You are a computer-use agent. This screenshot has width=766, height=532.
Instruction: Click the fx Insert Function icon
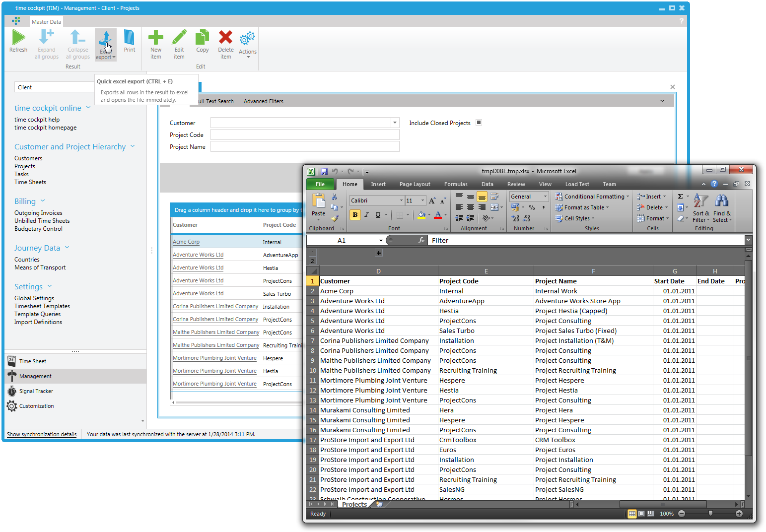click(421, 240)
